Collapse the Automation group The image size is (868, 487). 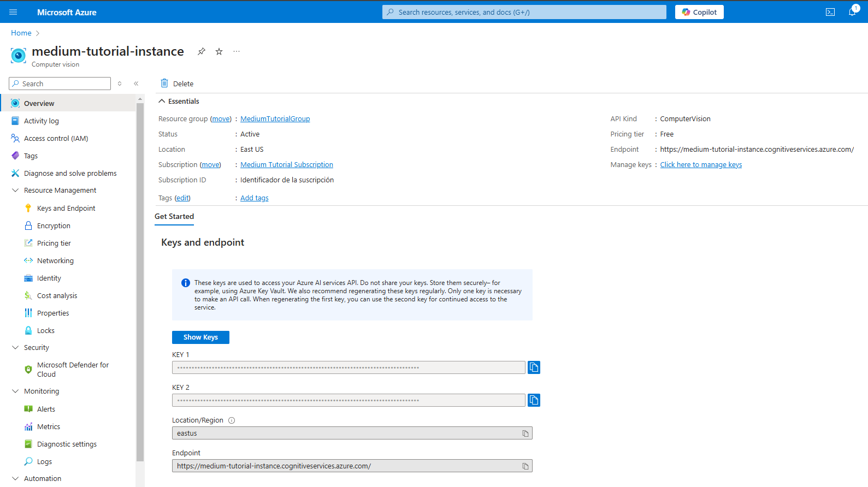[x=15, y=478]
